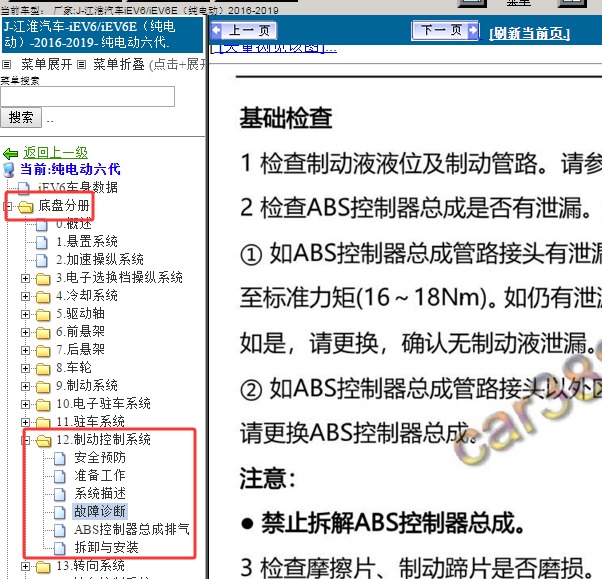This screenshot has height=579, width=602.
Task: Click the 菜单展开 list icon
Action: pos(7,65)
